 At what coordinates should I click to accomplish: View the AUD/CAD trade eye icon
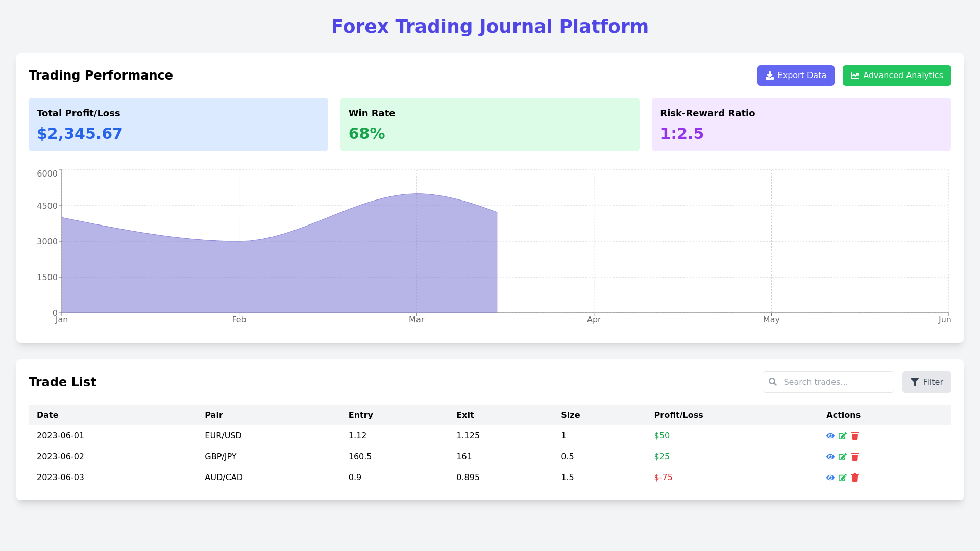(830, 478)
